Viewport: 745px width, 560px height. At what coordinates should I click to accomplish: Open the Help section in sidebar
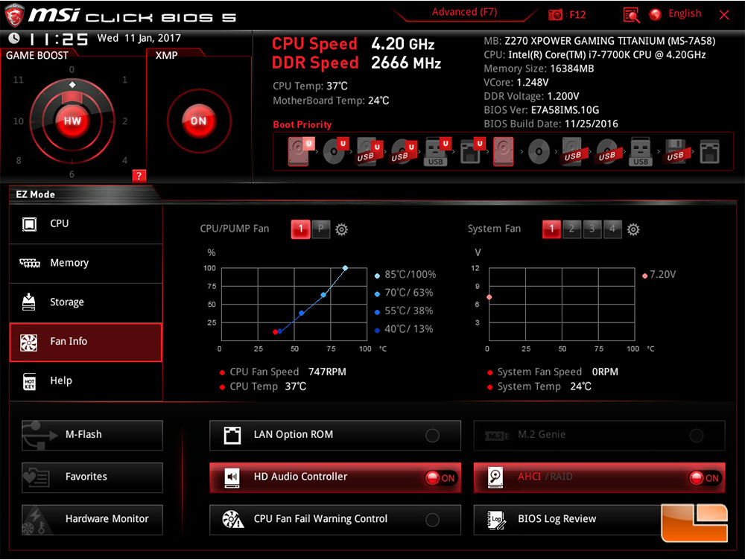pyautogui.click(x=86, y=381)
